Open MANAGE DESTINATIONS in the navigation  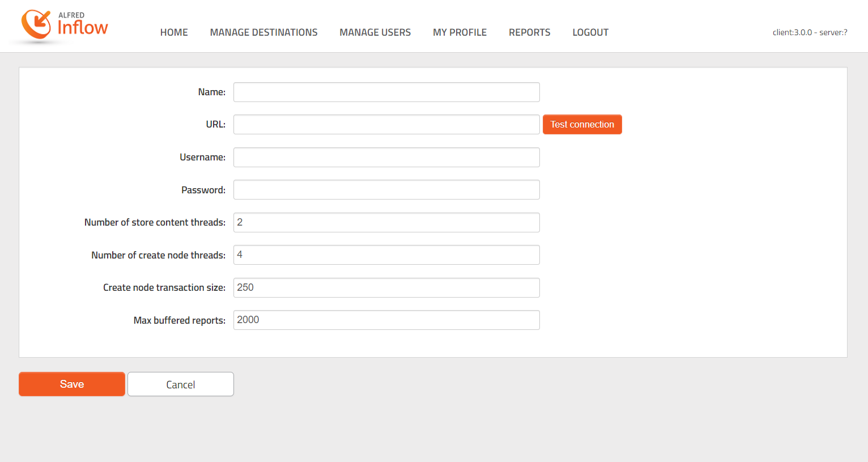[x=263, y=32]
